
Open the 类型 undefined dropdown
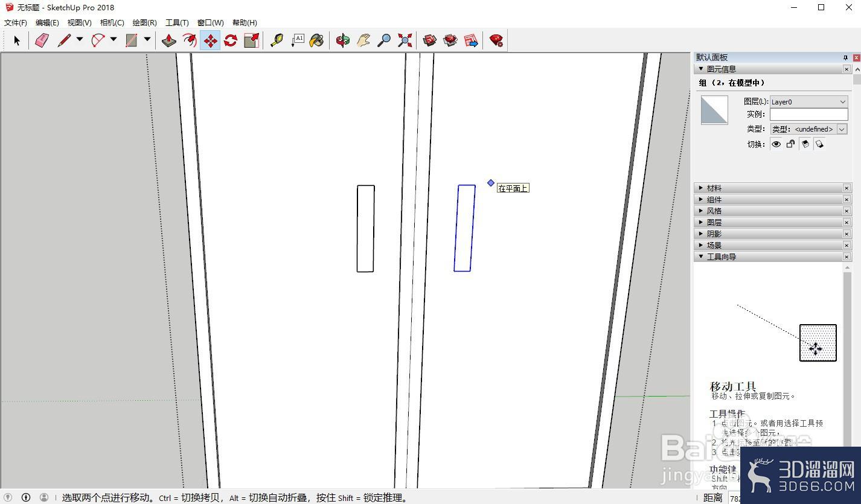point(809,129)
